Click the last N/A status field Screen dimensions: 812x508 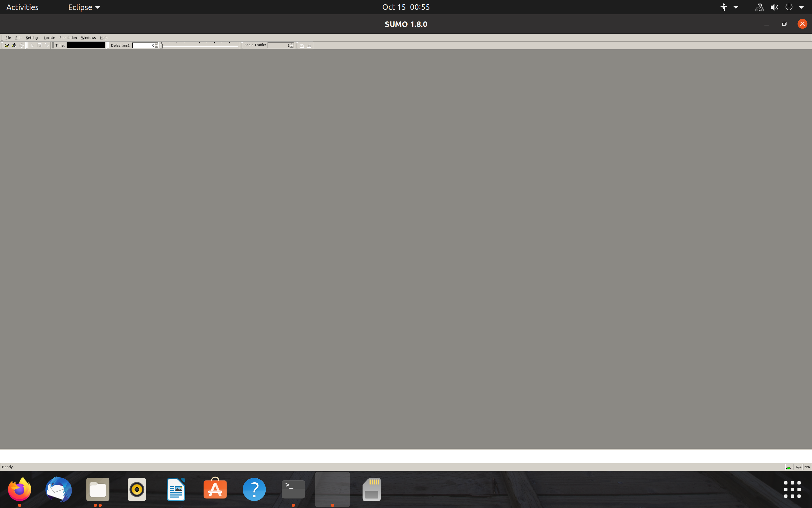pyautogui.click(x=807, y=467)
